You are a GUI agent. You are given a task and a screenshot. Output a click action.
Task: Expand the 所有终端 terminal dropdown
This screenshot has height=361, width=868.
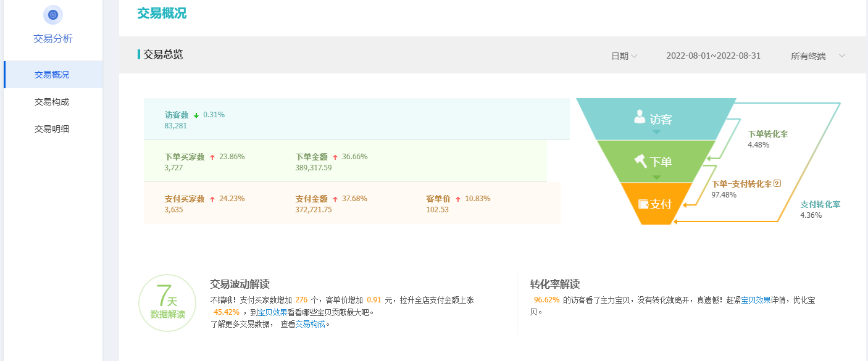click(x=818, y=56)
